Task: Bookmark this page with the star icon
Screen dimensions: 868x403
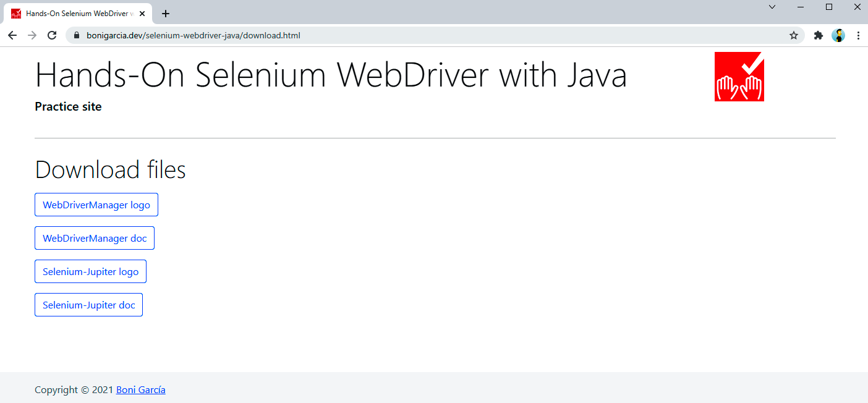Action: [x=794, y=35]
